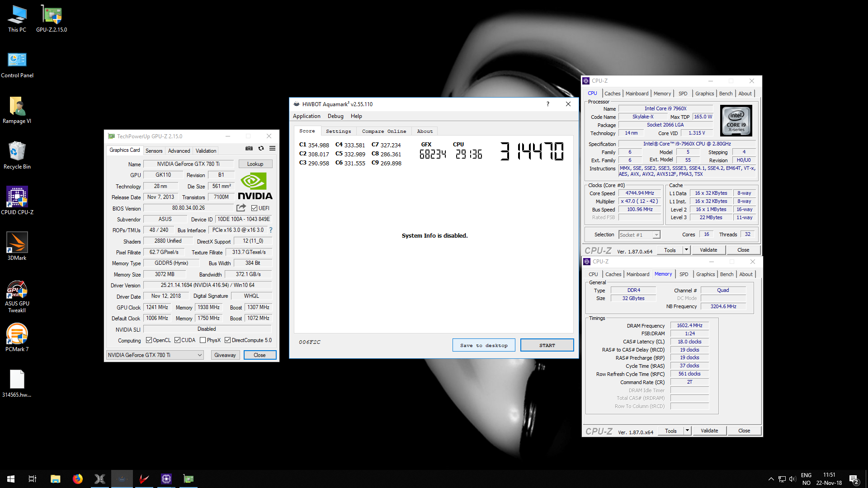The image size is (868, 488).
Task: Click BIOS Version field 80.80.34.00.26
Action: point(189,208)
